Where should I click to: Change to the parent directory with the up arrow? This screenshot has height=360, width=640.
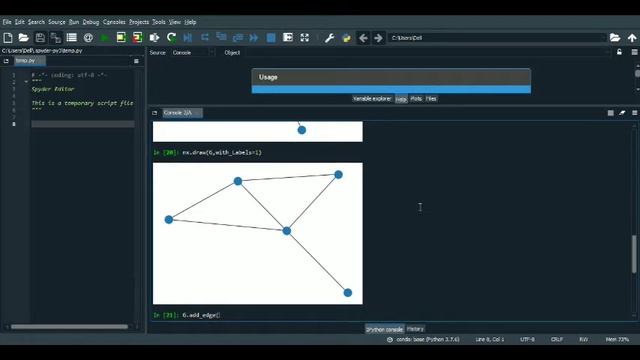pos(632,38)
